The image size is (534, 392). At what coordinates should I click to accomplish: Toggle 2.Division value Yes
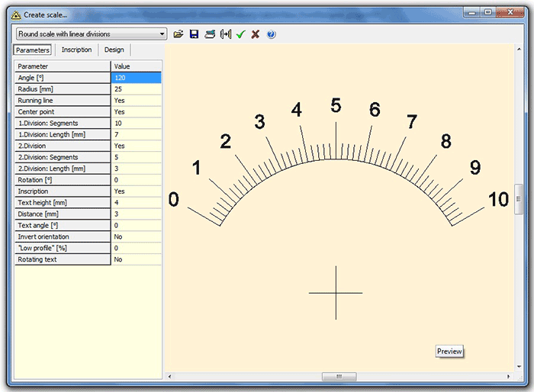click(x=137, y=146)
